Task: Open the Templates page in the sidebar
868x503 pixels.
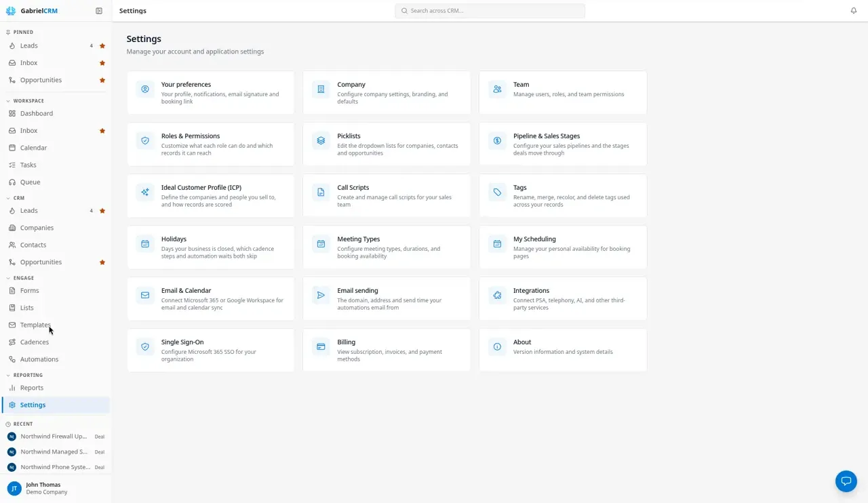Action: pos(56,325)
